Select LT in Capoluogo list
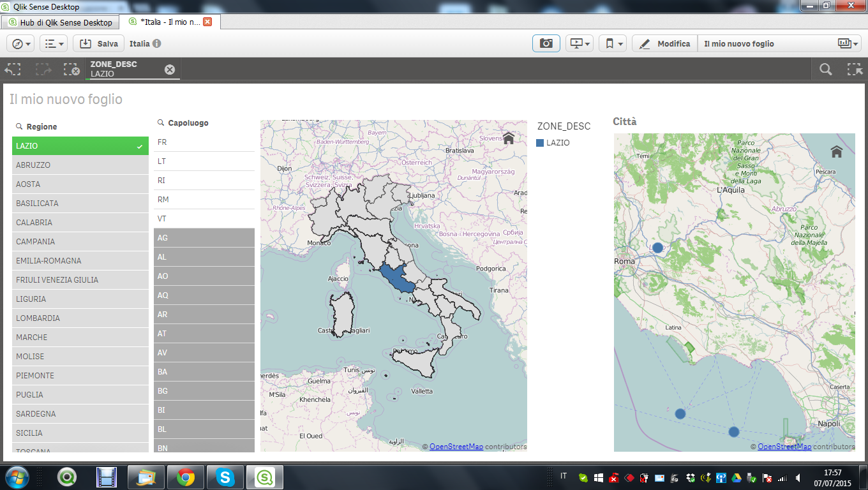The height and width of the screenshot is (490, 868). tap(204, 161)
